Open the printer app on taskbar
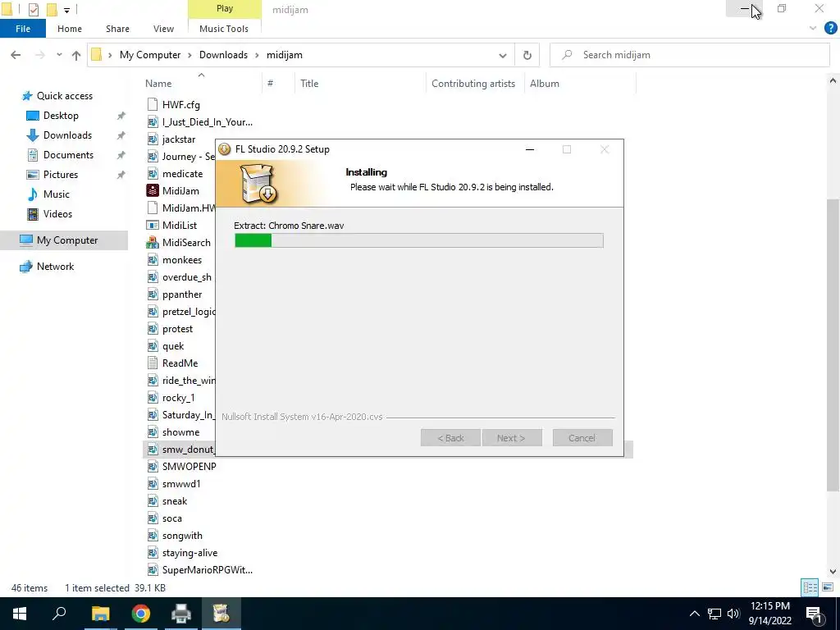The height and width of the screenshot is (630, 840). click(181, 614)
